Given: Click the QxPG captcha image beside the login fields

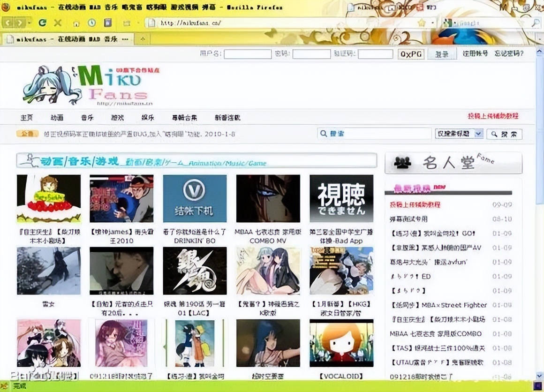Looking at the screenshot, I should (411, 53).
